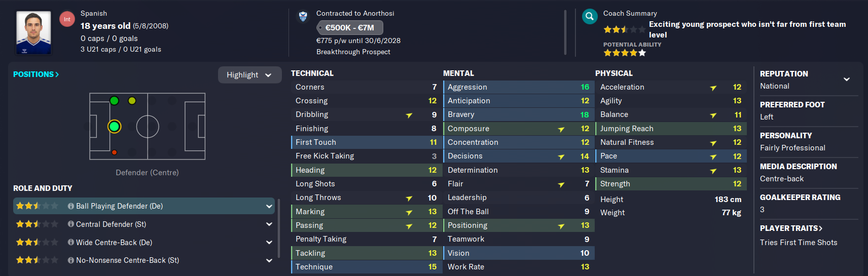Open info icon for Wide Centre-Back (De)
This screenshot has width=868, height=276.
(x=71, y=242)
